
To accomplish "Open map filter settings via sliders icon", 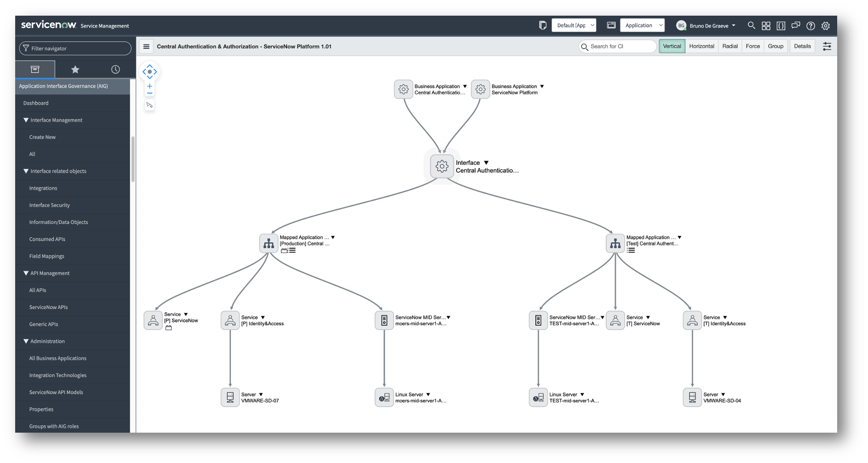I will click(x=827, y=46).
